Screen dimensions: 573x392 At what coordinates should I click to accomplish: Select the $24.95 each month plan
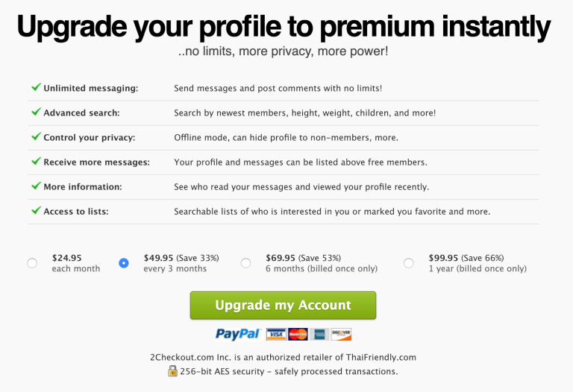point(32,263)
